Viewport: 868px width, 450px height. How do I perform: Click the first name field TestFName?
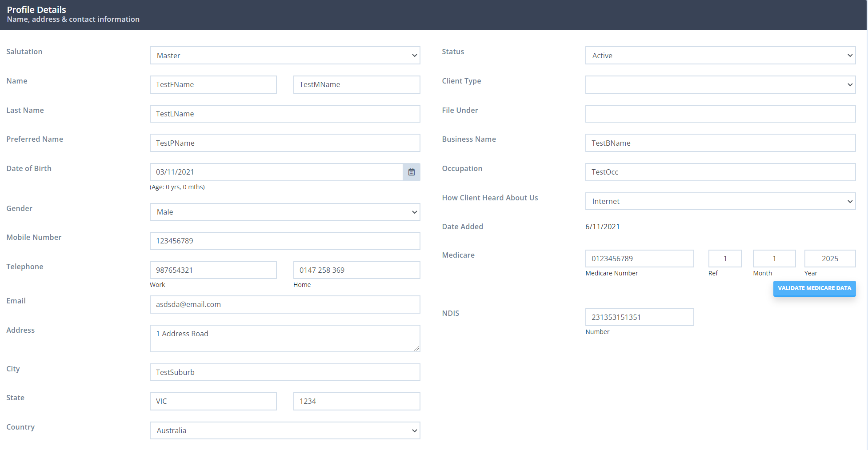pyautogui.click(x=213, y=84)
